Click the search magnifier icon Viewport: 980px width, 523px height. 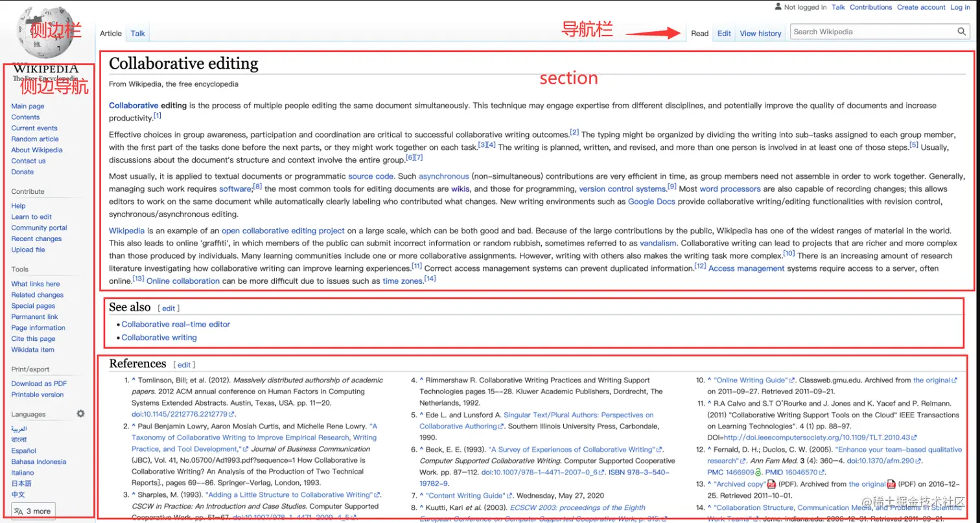tap(962, 32)
